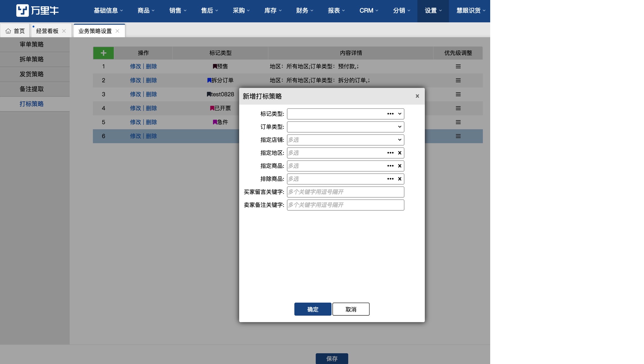Close the 经营看板 tab
Screen dimensions: 644x364
(x=64, y=31)
